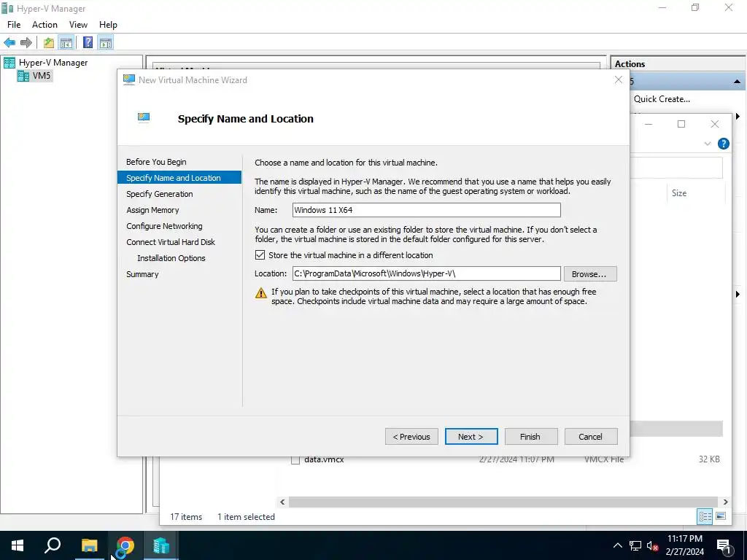
Task: Click the network icon in system tray
Action: pos(635,545)
